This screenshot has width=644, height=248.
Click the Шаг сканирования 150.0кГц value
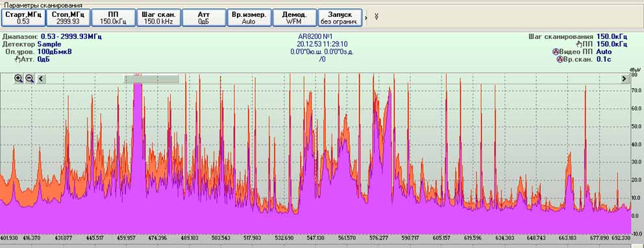(x=612, y=36)
